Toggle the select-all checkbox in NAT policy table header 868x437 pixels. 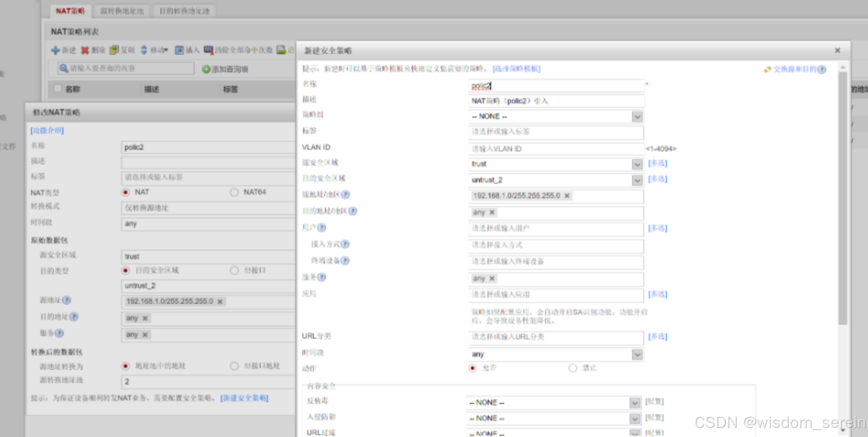[x=57, y=88]
